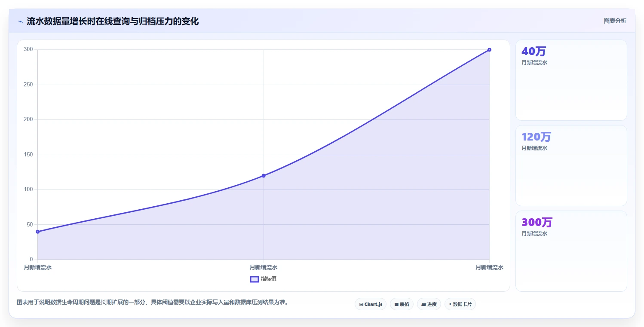Click the Chart.js tag

(371, 304)
